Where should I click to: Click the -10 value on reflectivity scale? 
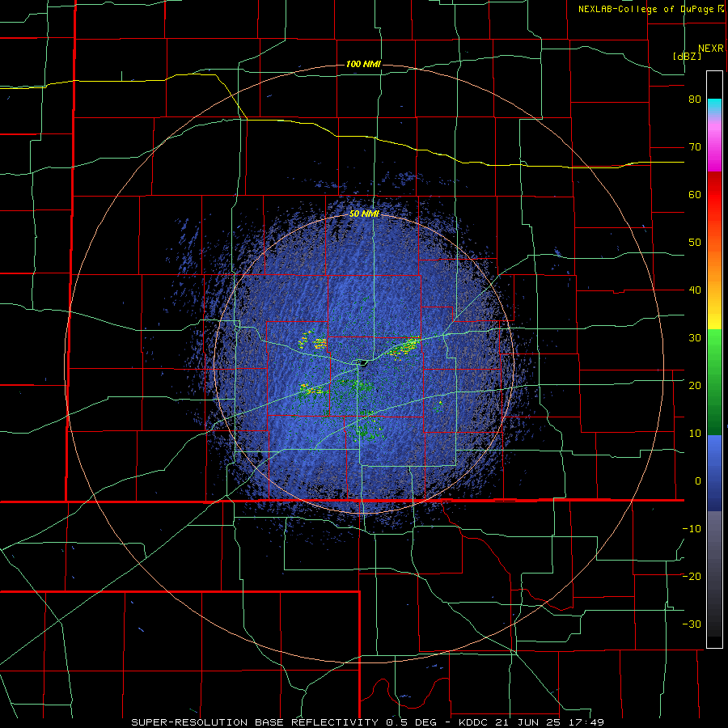coord(692,528)
